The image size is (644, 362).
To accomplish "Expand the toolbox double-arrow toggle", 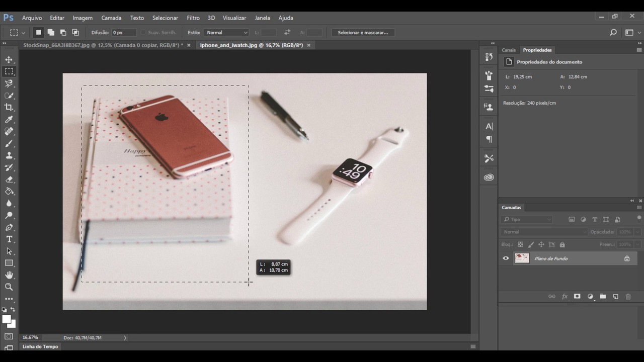I will point(5,43).
